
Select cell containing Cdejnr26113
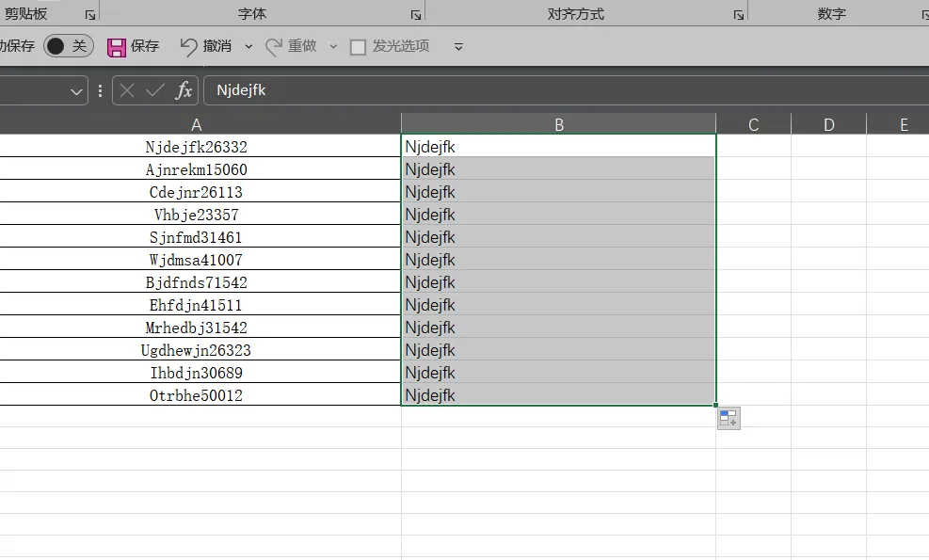click(x=200, y=191)
